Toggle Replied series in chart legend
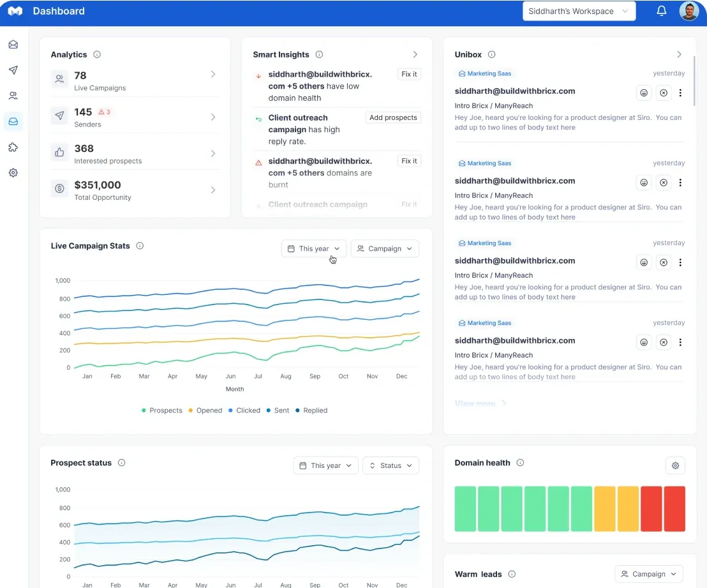 pos(311,411)
